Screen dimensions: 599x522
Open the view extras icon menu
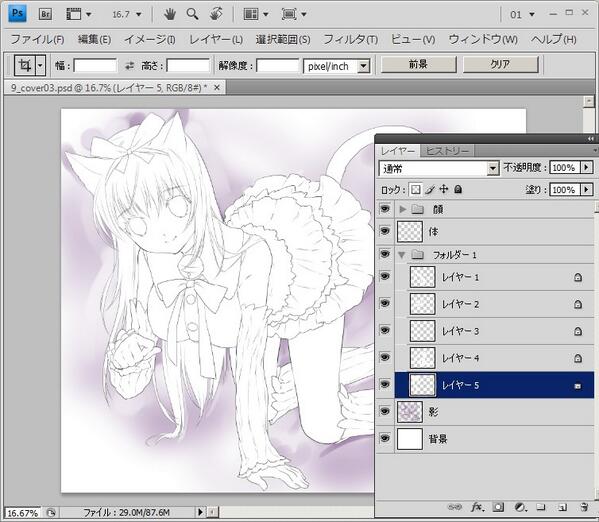[x=78, y=15]
